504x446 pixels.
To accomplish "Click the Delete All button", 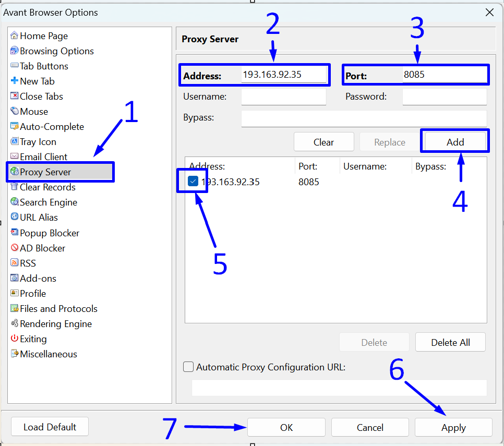I will [450, 343].
